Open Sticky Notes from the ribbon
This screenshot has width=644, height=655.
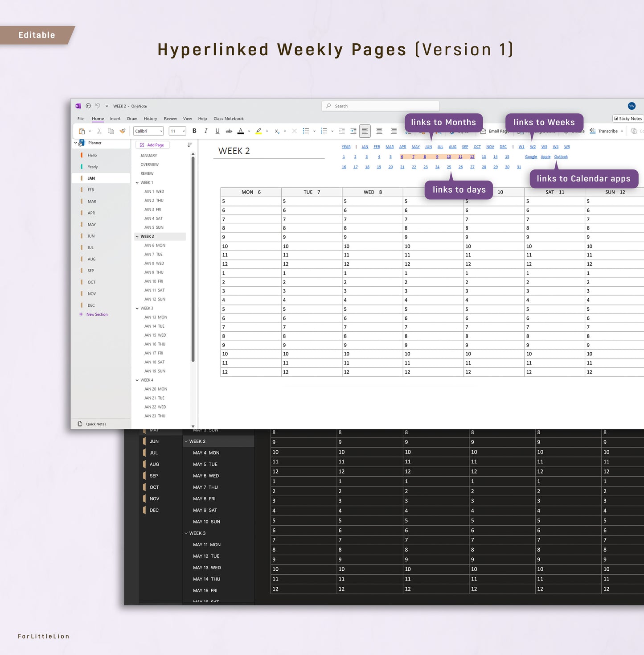628,118
